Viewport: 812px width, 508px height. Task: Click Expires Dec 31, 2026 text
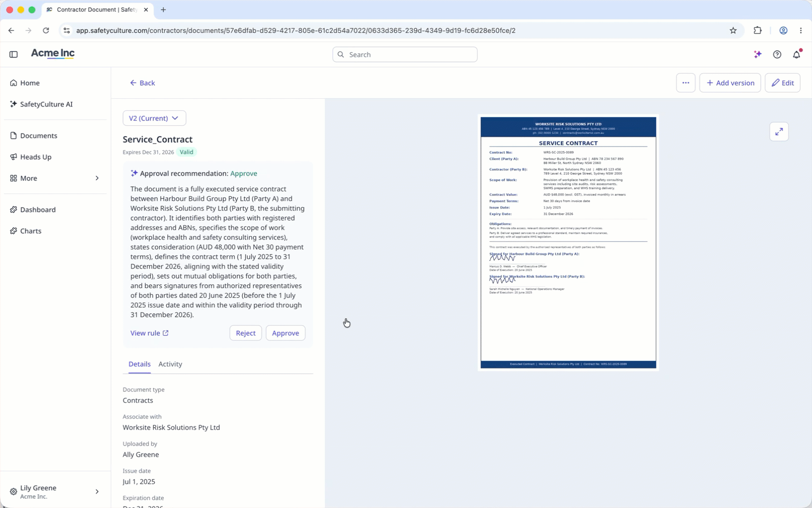[148, 152]
